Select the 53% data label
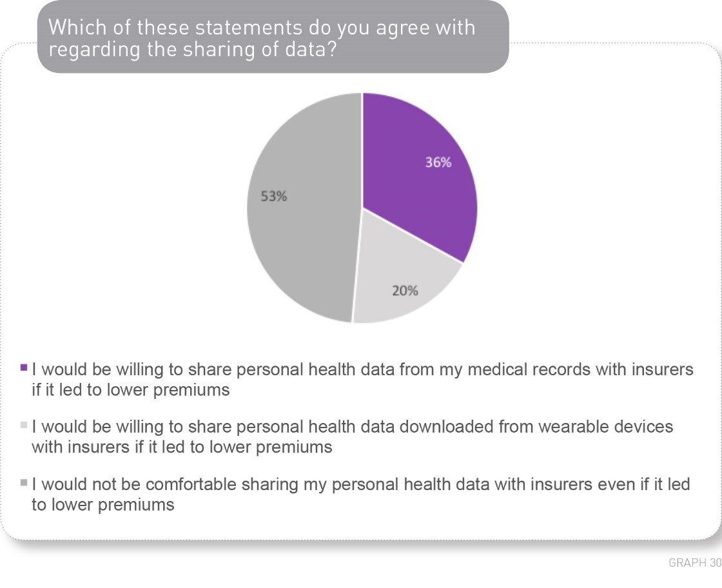Image resolution: width=722 pixels, height=588 pixels. (x=273, y=197)
